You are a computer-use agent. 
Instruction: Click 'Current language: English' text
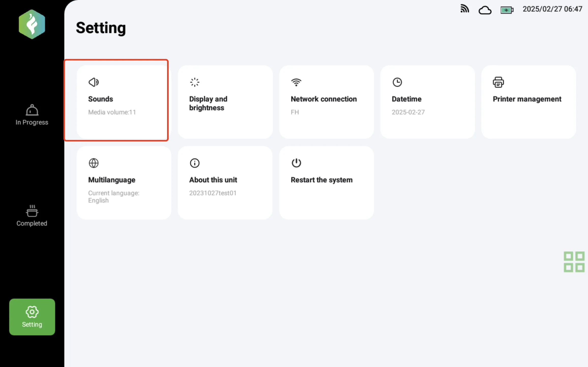[x=114, y=197]
